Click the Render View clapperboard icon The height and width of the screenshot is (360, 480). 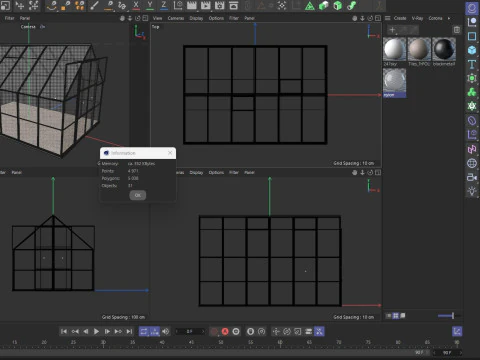pyautogui.click(x=192, y=5)
